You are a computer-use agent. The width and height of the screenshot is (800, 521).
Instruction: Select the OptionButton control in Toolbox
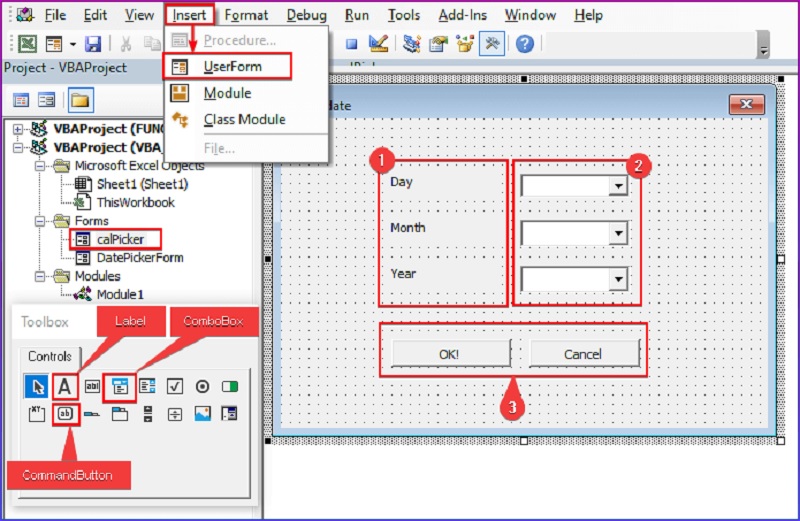pos(202,386)
